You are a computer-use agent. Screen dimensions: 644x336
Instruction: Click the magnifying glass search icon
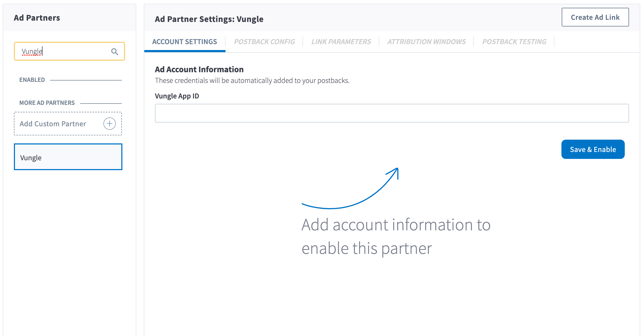(x=115, y=52)
